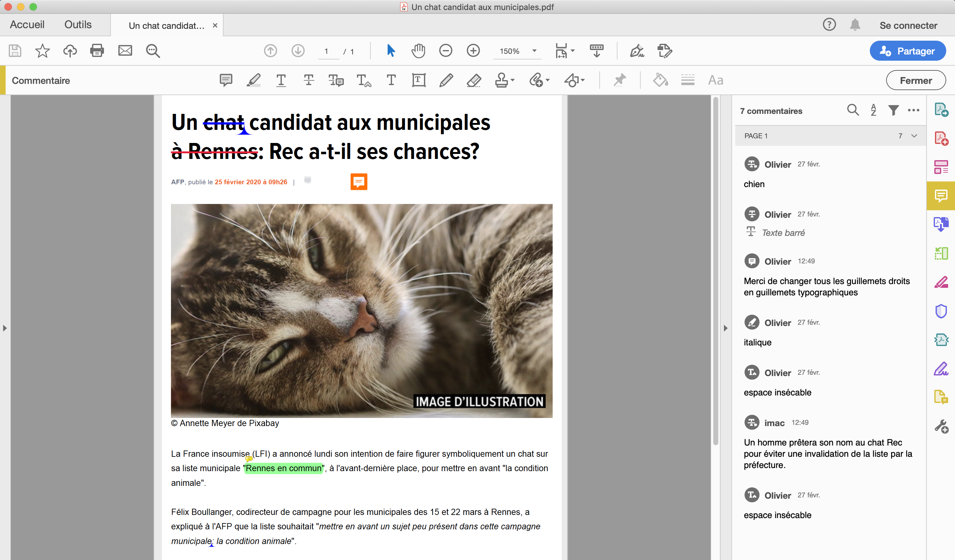Image resolution: width=955 pixels, height=560 pixels.
Task: Open the comments options three-dots menu
Action: pos(914,110)
